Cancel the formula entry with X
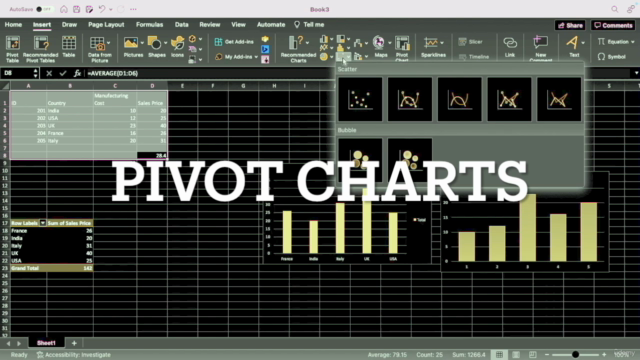Image resolution: width=640 pixels, height=360 pixels. pos(49,73)
